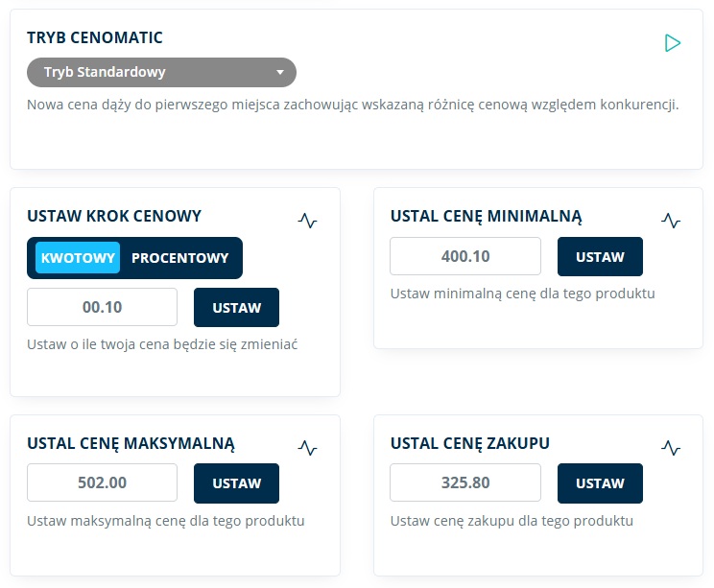Click the Ustal Cenę Zakupu heading
Screen dimensions: 714x588
coord(470,443)
